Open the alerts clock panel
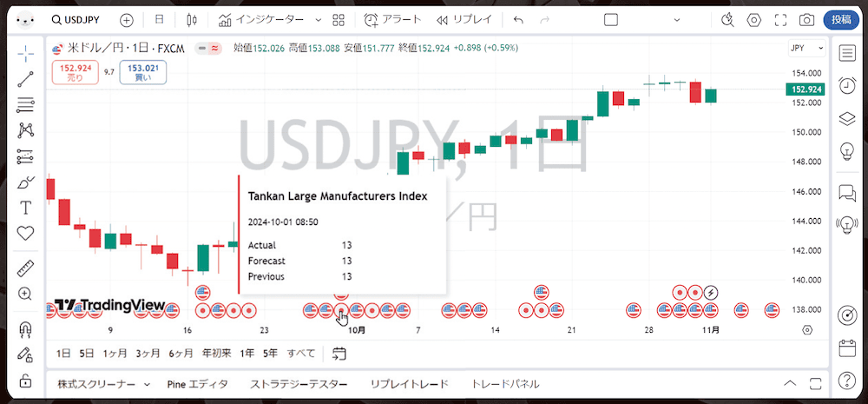Viewport: 868px width, 404px height. (x=846, y=85)
